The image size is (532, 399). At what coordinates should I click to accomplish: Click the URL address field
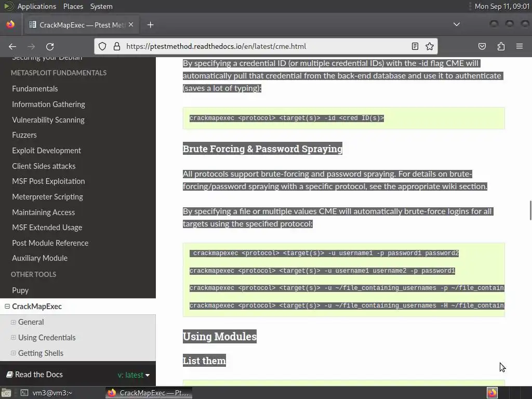267,46
